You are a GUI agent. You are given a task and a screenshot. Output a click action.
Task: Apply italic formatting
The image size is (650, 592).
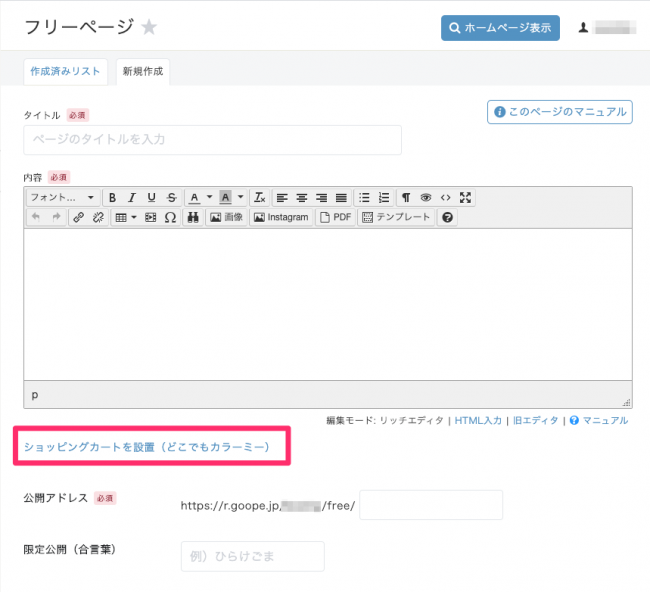(132, 197)
